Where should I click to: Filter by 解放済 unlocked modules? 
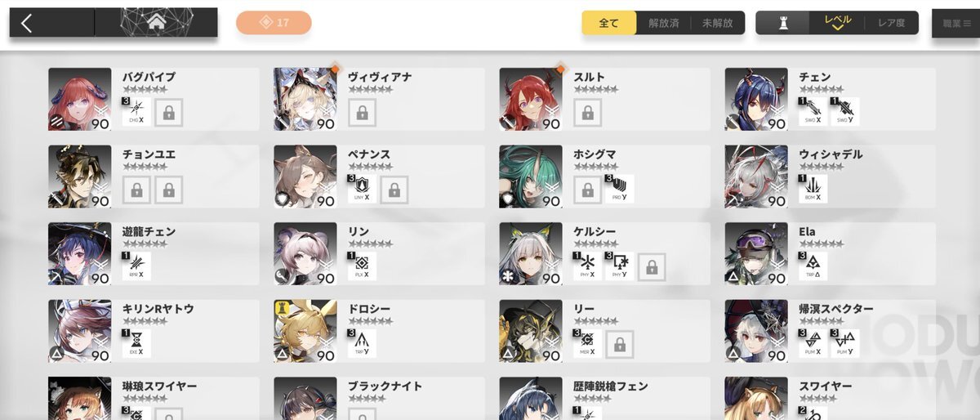(x=663, y=23)
